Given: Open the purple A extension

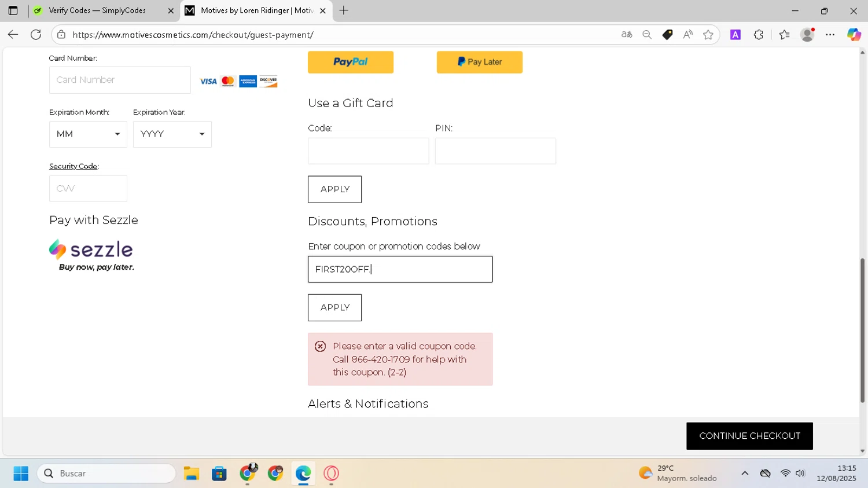Looking at the screenshot, I should (x=735, y=35).
